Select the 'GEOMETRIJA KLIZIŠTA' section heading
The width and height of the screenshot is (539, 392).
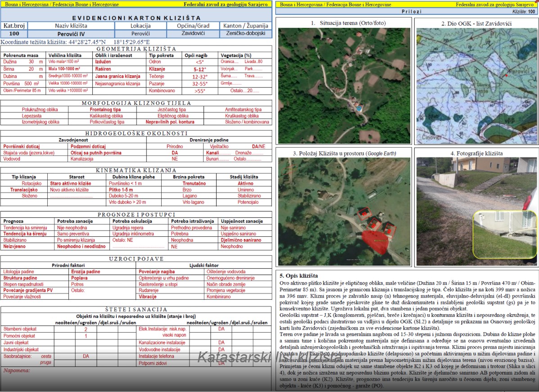point(136,49)
